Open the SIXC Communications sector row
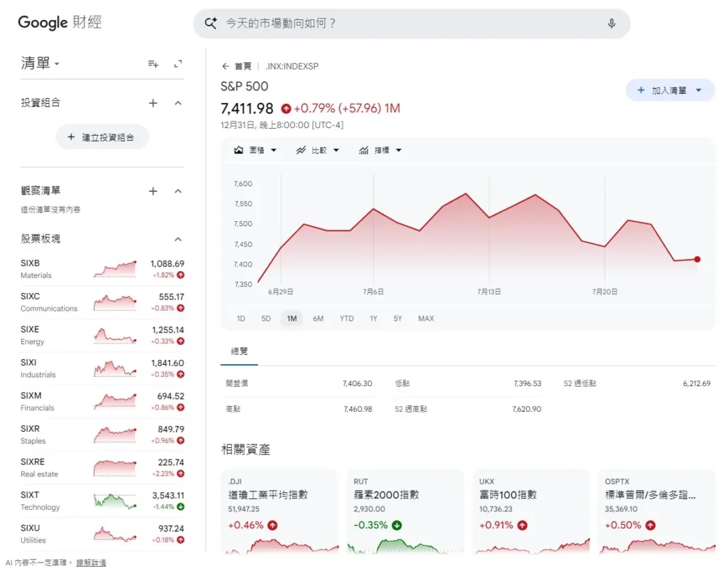Viewport: 728px width, 571px height. coord(102,302)
